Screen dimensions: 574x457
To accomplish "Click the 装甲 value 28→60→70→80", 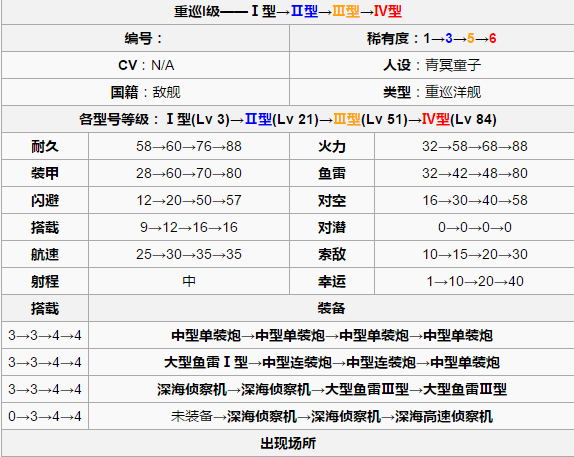I will (x=189, y=174).
